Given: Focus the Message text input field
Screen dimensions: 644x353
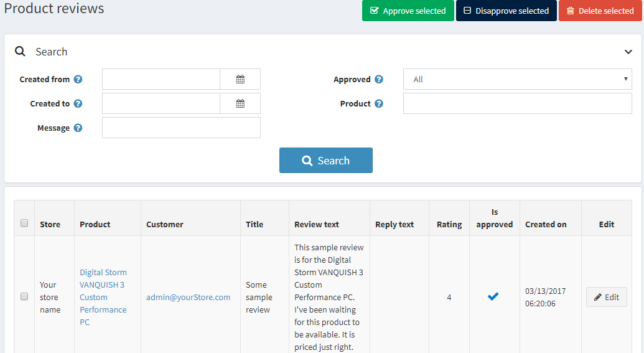Looking at the screenshot, I should click(x=181, y=128).
